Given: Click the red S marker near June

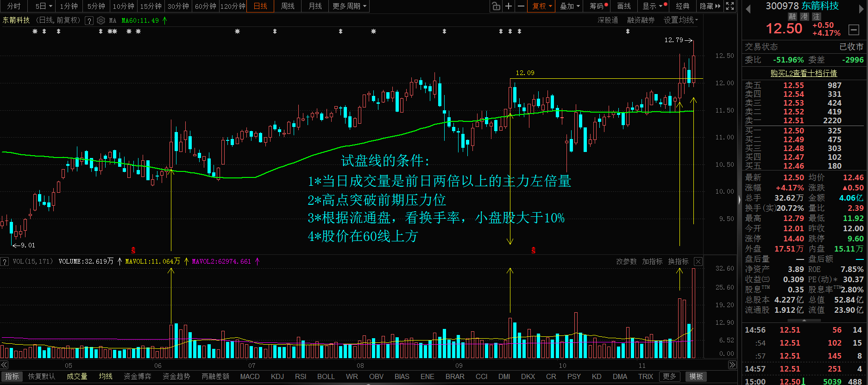Looking at the screenshot, I should click(133, 251).
